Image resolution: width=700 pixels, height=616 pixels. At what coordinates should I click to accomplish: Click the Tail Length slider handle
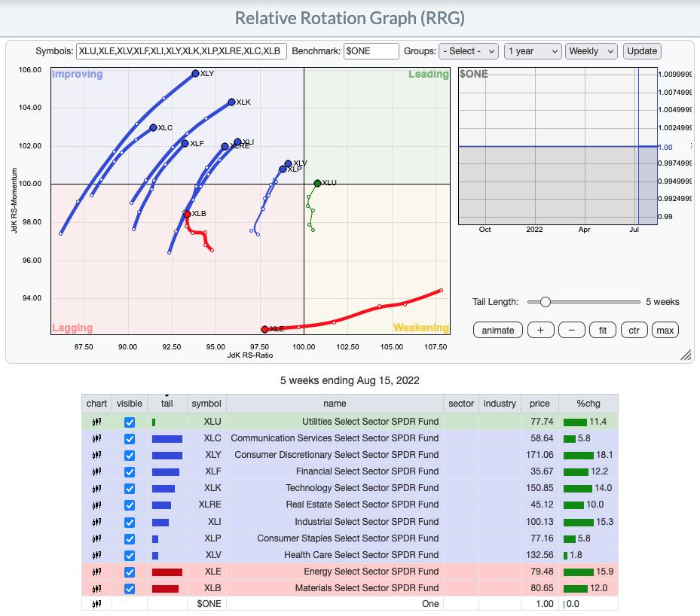coord(545,302)
